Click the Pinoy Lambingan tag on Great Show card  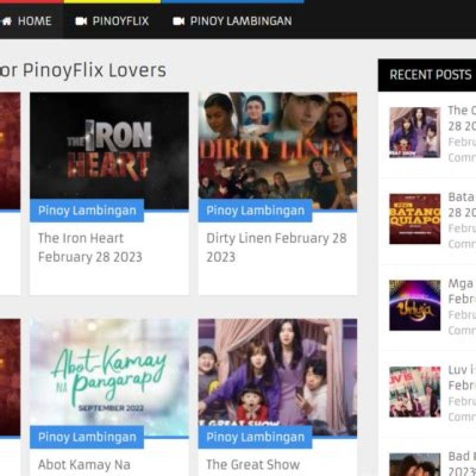255,437
